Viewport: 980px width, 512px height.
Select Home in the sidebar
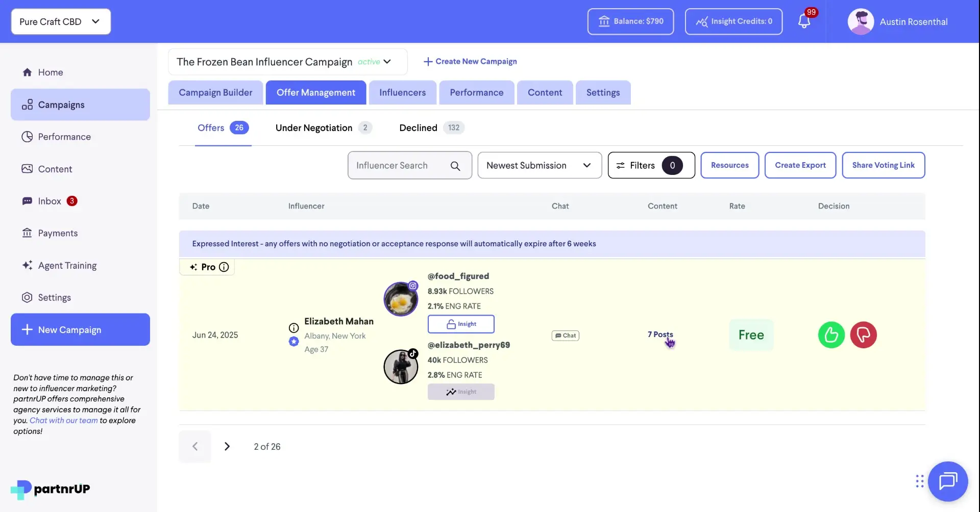pos(51,72)
